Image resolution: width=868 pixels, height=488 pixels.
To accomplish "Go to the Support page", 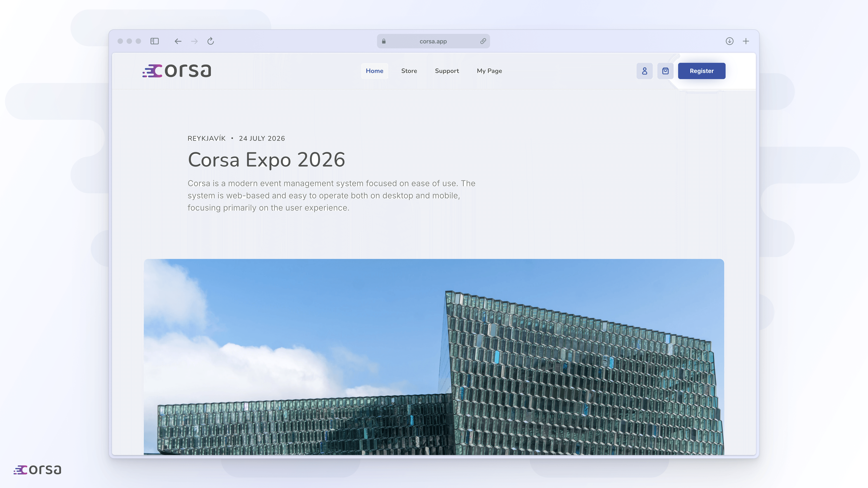I will 447,71.
